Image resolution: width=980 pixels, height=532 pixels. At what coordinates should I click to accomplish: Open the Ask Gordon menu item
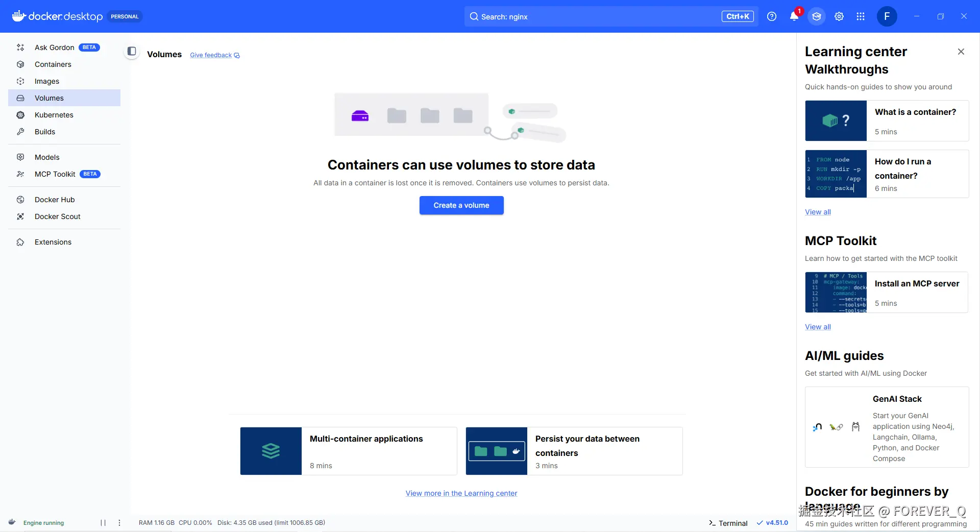click(64, 47)
